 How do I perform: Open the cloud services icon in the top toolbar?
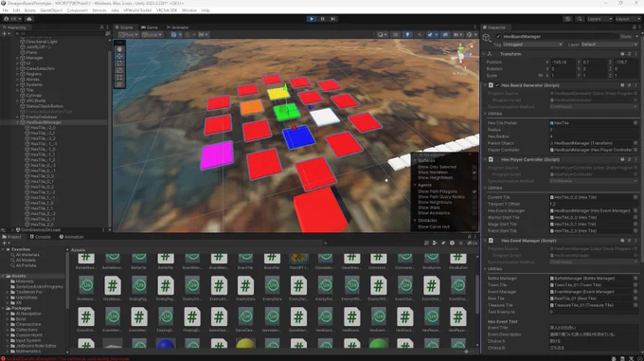29,19
